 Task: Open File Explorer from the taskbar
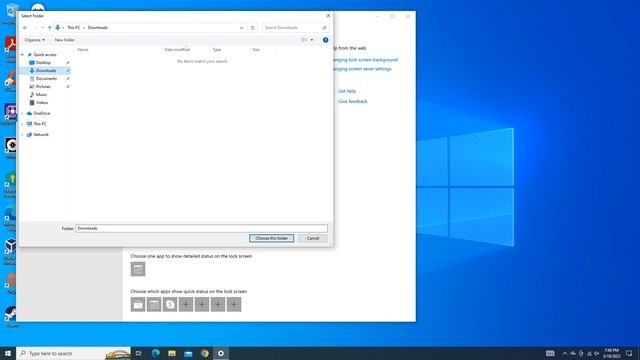172,353
